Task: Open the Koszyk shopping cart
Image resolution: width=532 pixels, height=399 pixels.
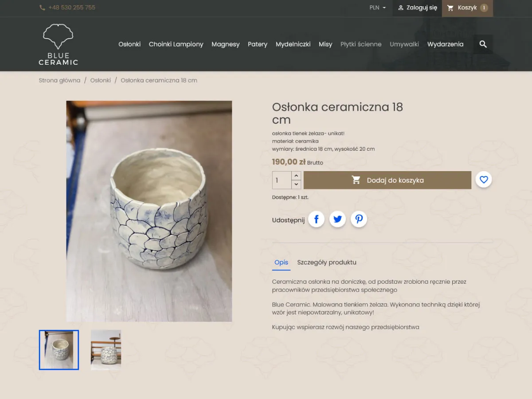Action: 467,8
